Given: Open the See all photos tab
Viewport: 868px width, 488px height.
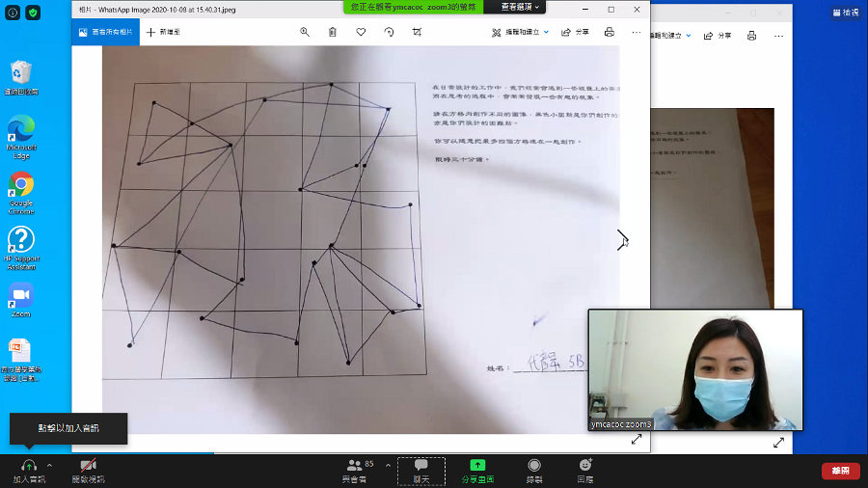Looking at the screenshot, I should point(106,32).
